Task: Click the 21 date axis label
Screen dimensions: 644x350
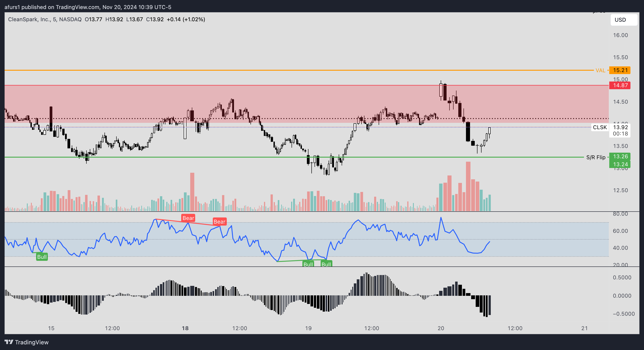Action: pos(584,328)
